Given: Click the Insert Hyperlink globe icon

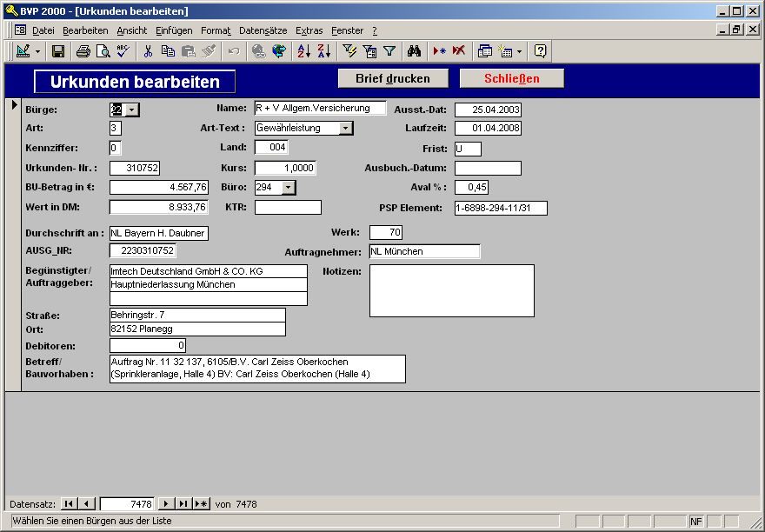Looking at the screenshot, I should pyautogui.click(x=258, y=50).
